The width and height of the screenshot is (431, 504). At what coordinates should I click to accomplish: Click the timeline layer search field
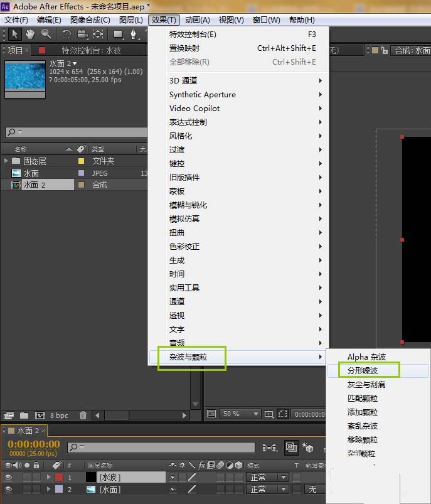pyautogui.click(x=161, y=447)
